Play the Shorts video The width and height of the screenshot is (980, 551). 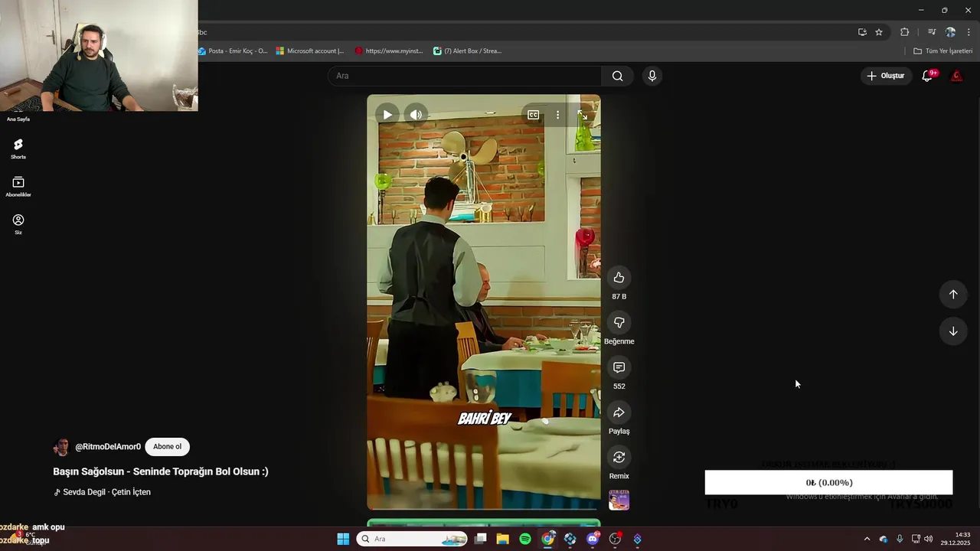[387, 115]
